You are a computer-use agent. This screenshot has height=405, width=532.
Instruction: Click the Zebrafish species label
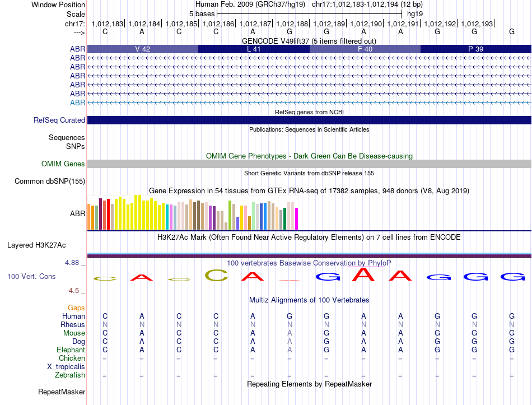tap(70, 375)
